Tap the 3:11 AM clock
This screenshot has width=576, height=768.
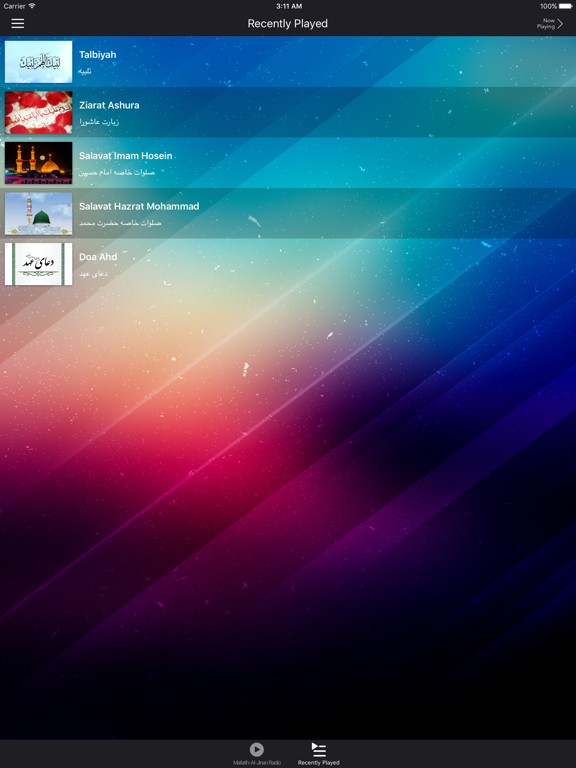point(288,6)
